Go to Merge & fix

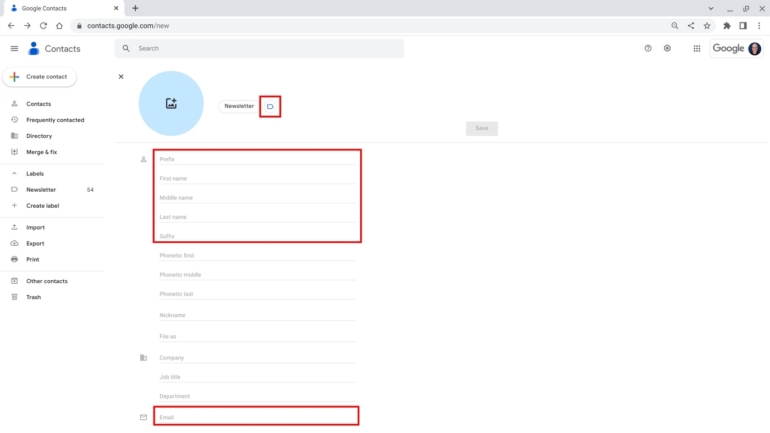coord(41,152)
